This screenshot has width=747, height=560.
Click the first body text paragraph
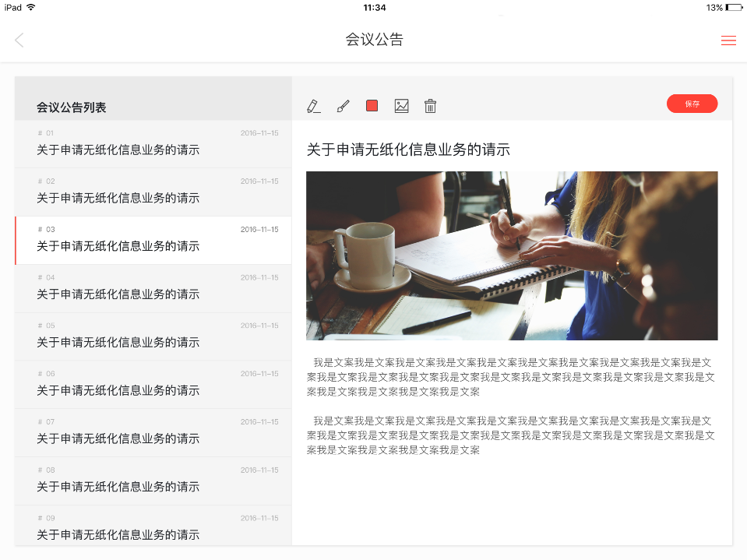(x=512, y=377)
